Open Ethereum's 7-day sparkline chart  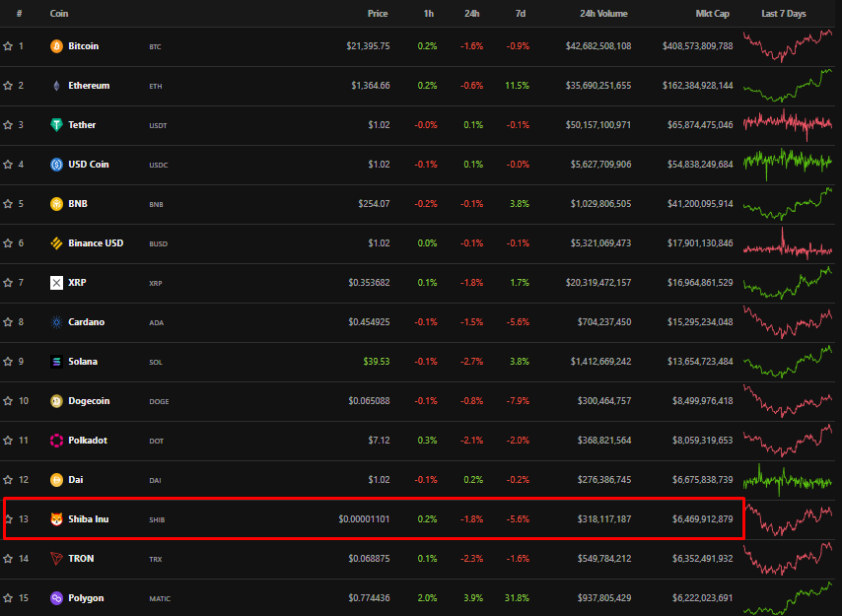click(x=788, y=86)
